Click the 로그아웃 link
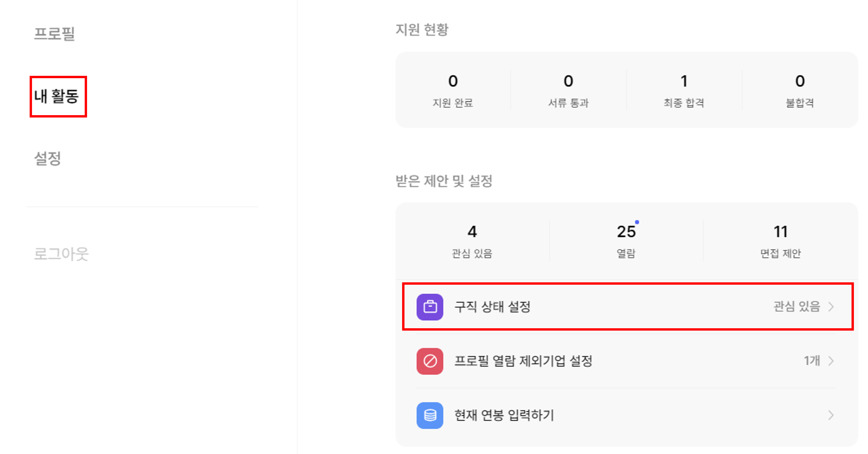Screen dimensions: 868x454 point(61,254)
